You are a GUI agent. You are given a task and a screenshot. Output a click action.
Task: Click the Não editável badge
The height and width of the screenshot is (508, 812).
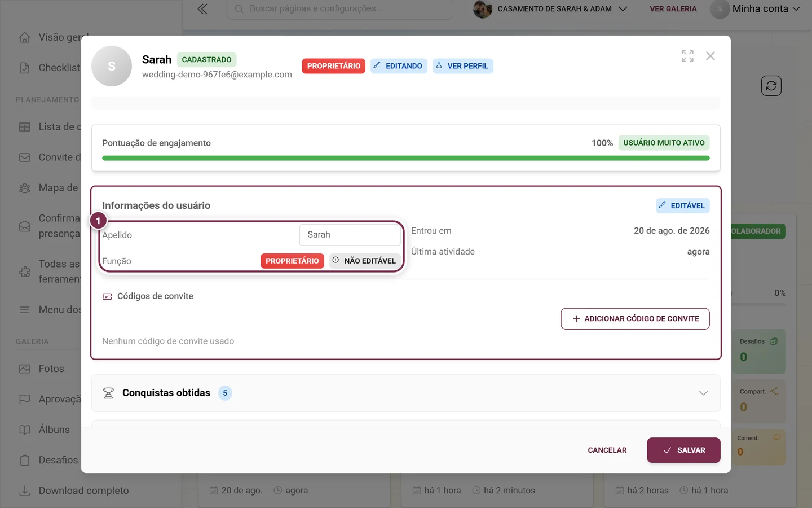point(365,261)
